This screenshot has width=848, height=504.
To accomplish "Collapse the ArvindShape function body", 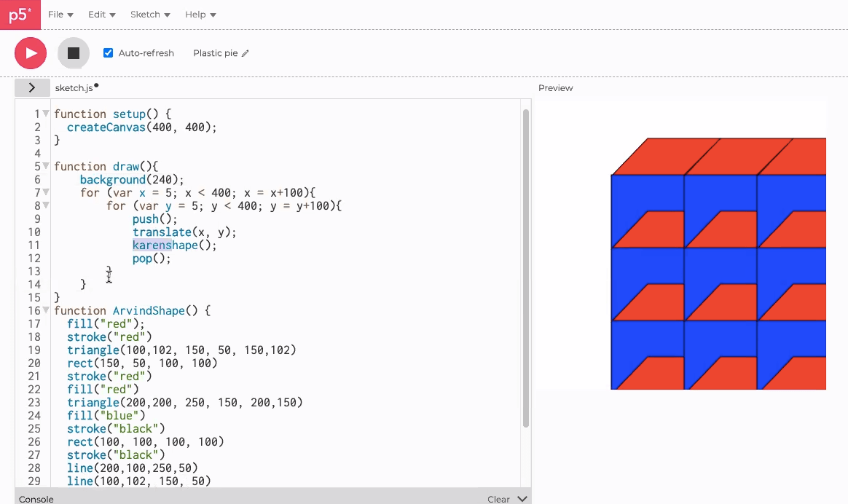I will (45, 310).
